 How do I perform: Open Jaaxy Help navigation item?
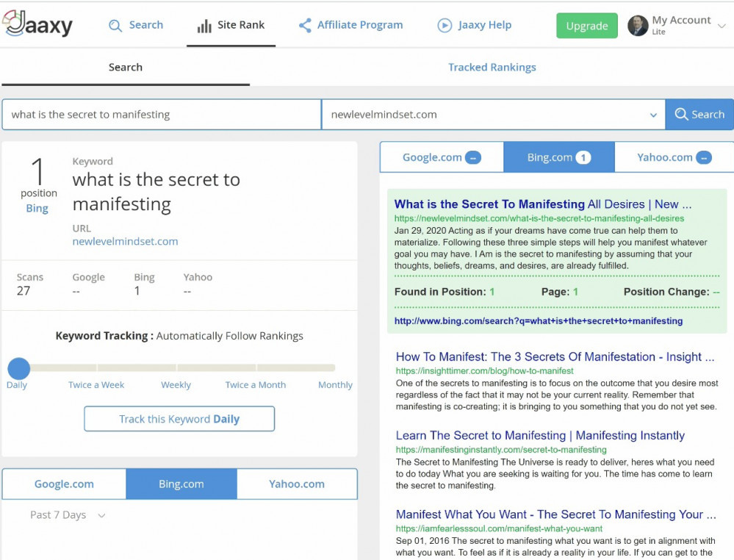tap(474, 25)
